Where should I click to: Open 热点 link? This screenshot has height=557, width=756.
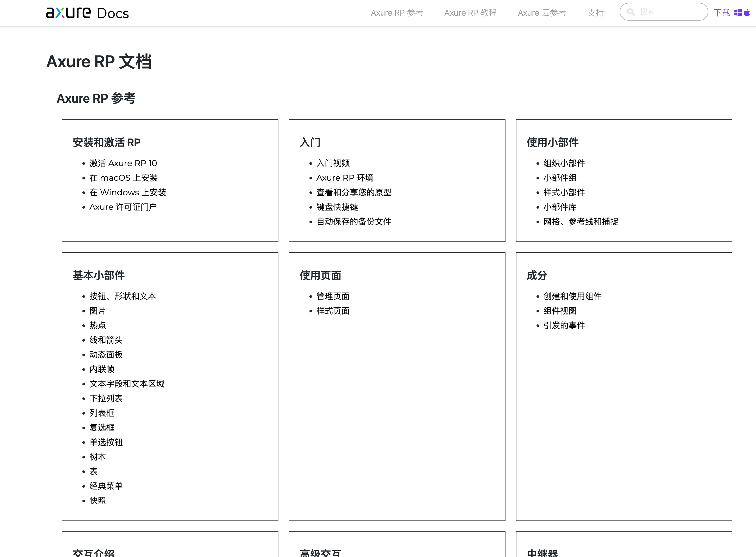click(x=97, y=325)
